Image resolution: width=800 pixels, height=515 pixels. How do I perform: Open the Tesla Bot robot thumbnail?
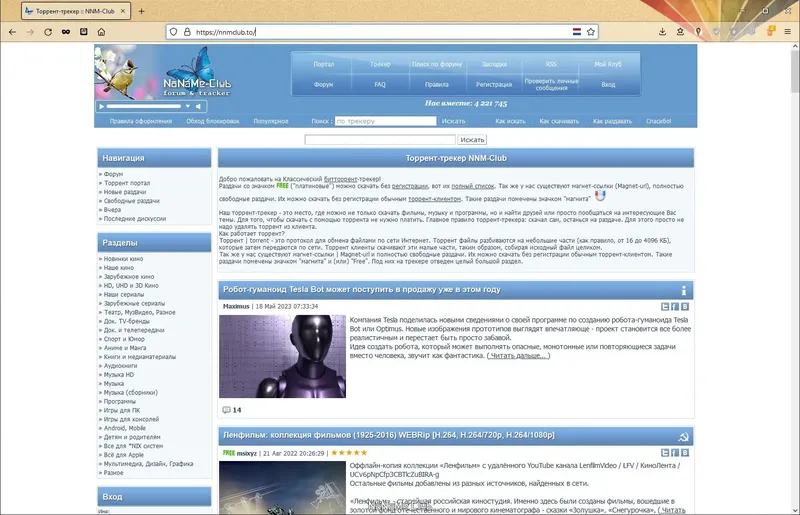point(282,356)
